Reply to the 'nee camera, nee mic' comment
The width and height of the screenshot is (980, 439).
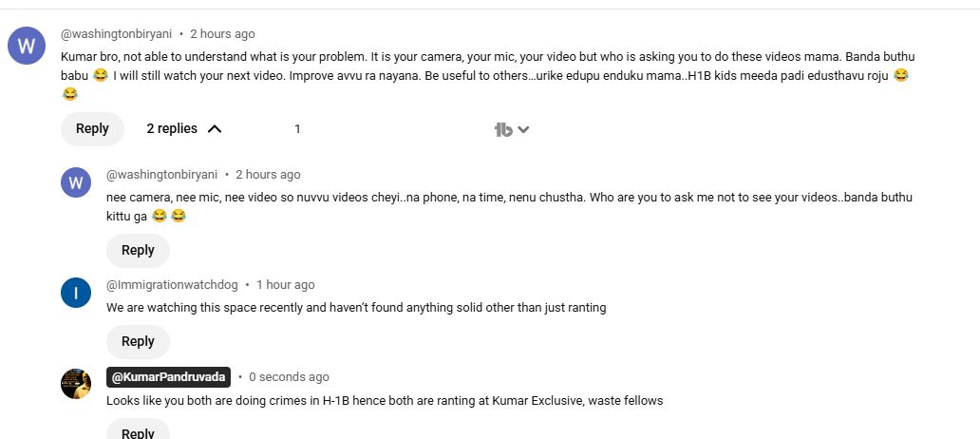click(138, 250)
